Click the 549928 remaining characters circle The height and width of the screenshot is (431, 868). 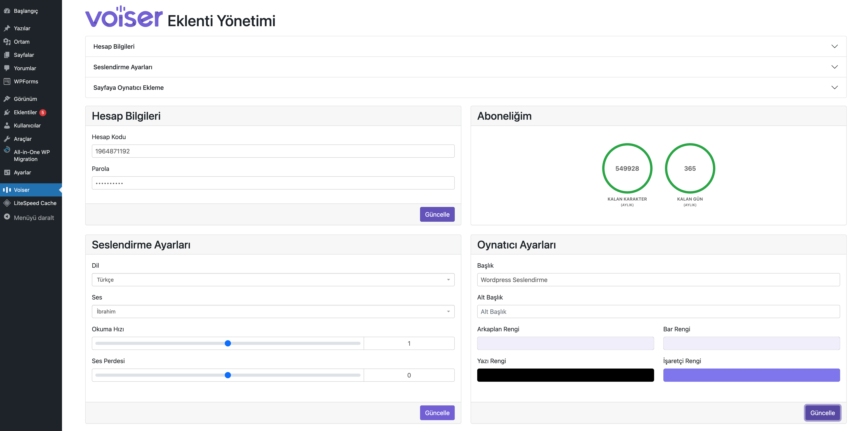627,168
